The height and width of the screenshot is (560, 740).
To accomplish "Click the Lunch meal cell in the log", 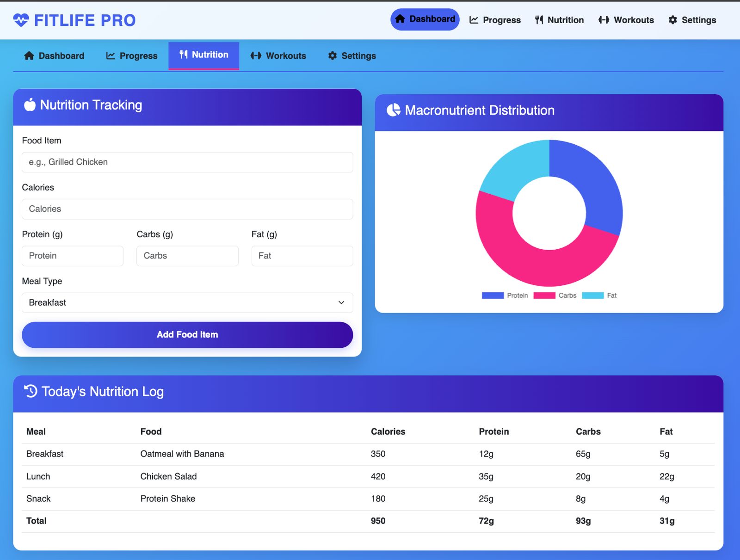I will [38, 476].
